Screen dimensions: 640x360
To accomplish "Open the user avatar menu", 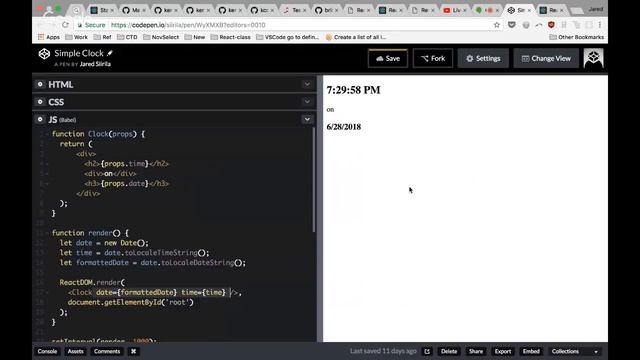I will click(x=593, y=58).
